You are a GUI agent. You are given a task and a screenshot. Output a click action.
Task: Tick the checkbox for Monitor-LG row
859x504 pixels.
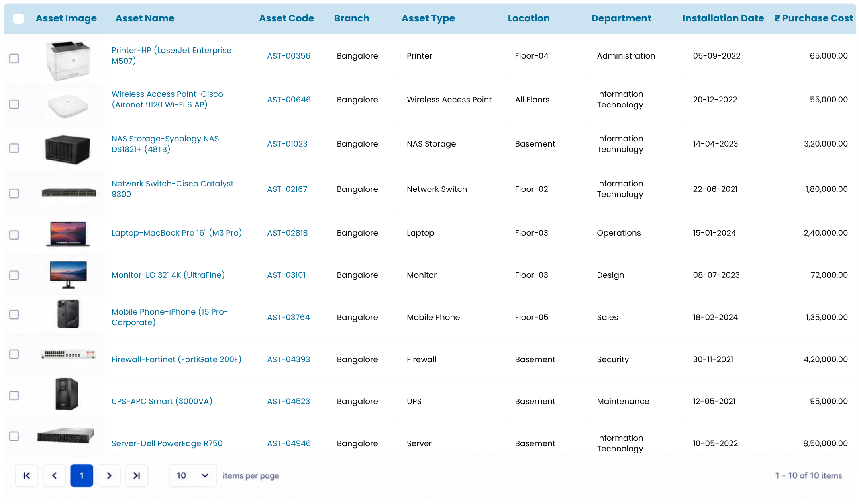pos(14,275)
